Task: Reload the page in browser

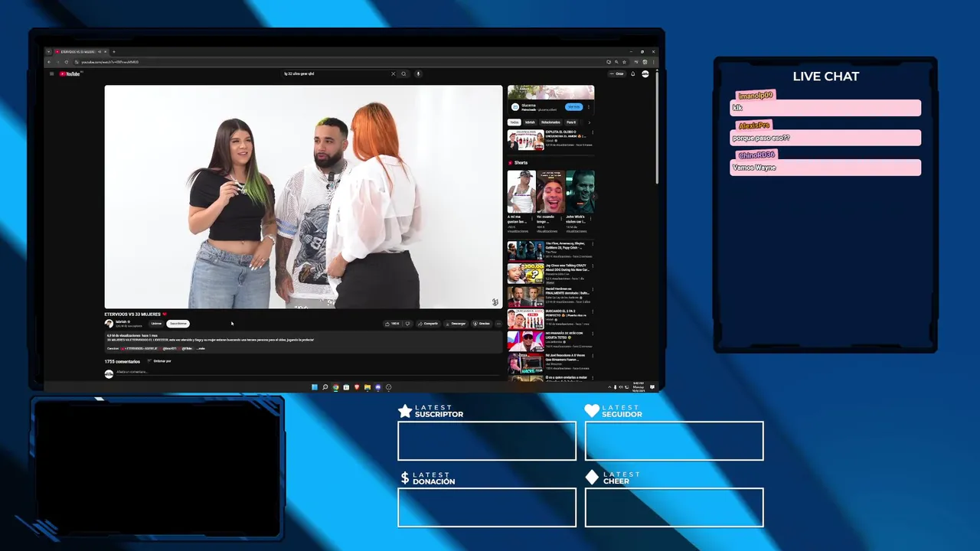Action: (x=67, y=62)
